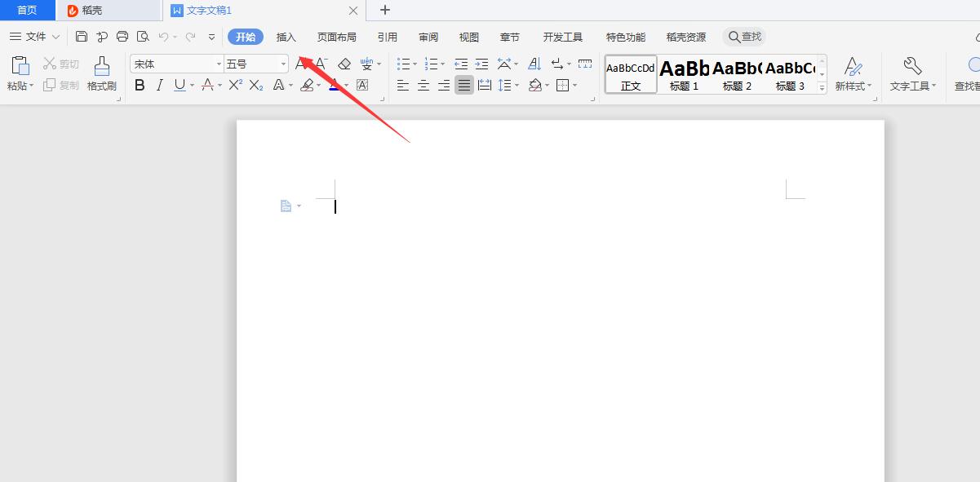The width and height of the screenshot is (980, 482).
Task: Click the 新样式 button
Action: click(852, 73)
